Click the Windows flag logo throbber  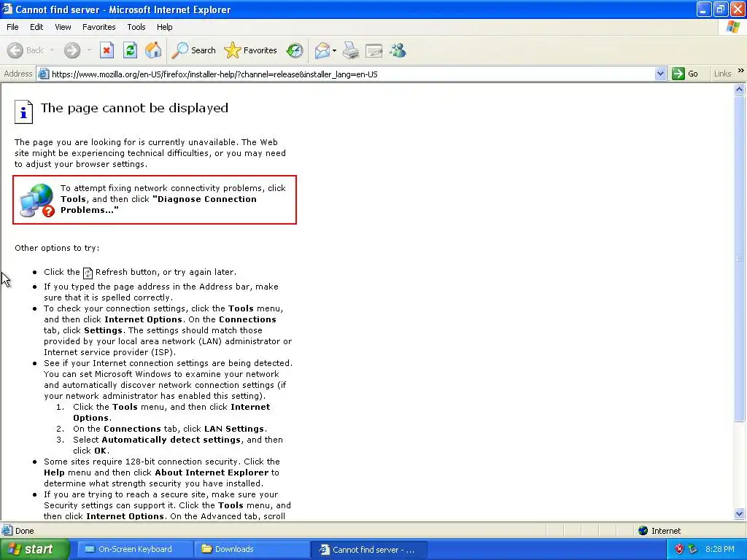click(733, 27)
